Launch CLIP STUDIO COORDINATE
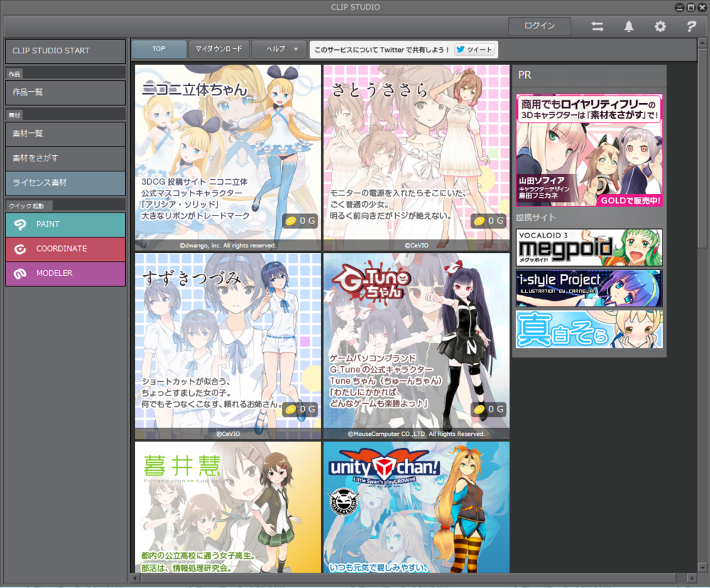This screenshot has width=710, height=588. pos(65,249)
